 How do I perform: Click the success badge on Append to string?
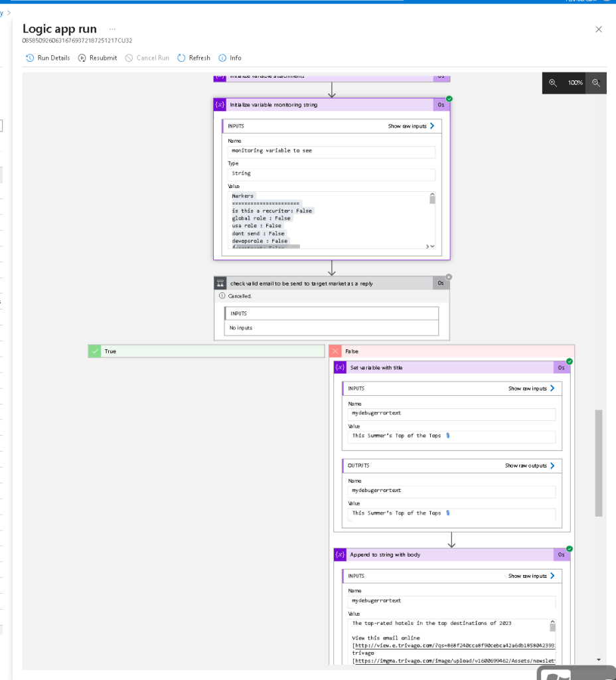point(570,549)
